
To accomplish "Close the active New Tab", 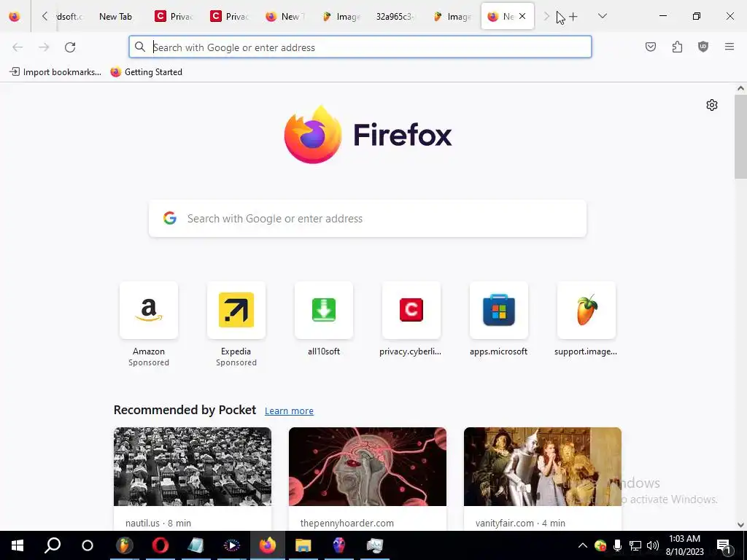I will tap(522, 16).
